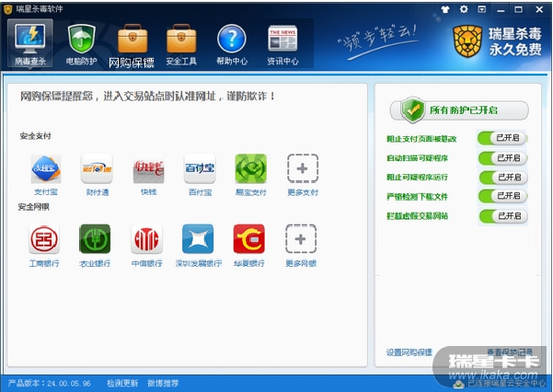The image size is (553, 392).
Task: Open the 电脑防护 shield umbrella tab
Action: 82,44
